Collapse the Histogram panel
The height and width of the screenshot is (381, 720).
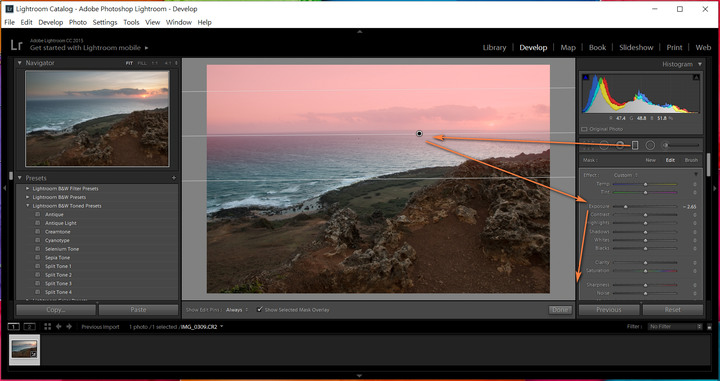700,64
